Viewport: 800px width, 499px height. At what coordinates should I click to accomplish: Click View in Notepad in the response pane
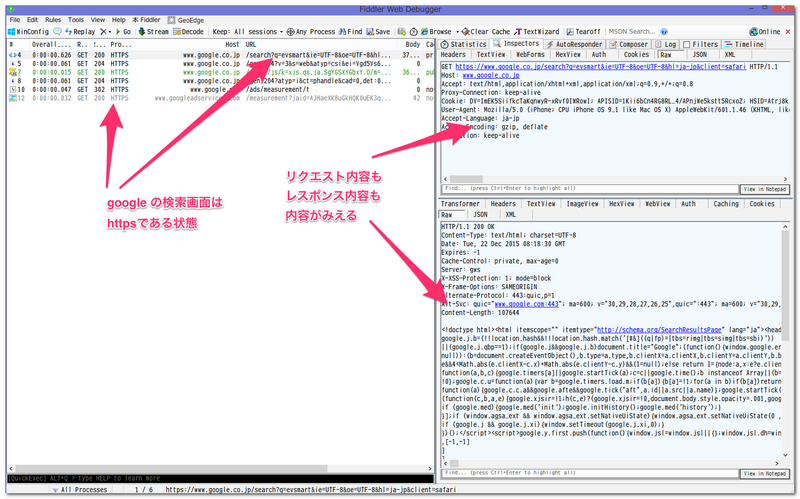tap(764, 474)
